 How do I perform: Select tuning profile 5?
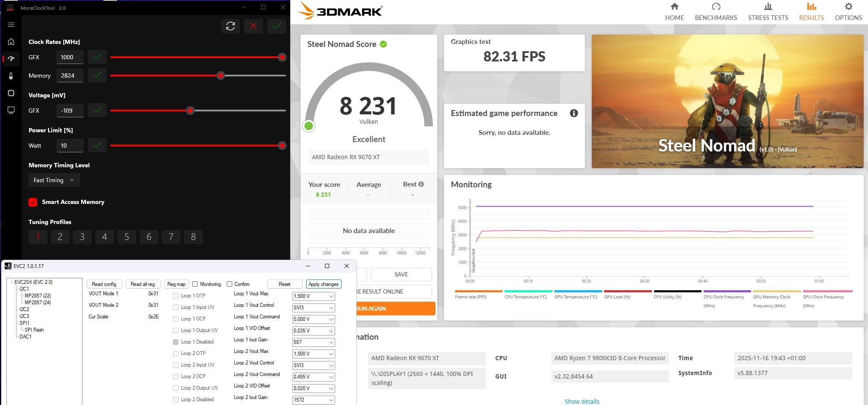point(127,237)
